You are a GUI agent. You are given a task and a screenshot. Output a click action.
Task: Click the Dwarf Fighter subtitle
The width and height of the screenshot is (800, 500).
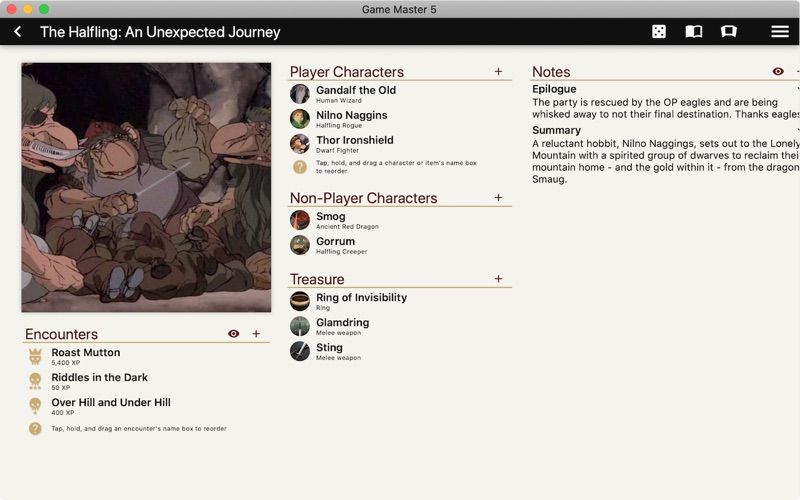tap(337, 151)
